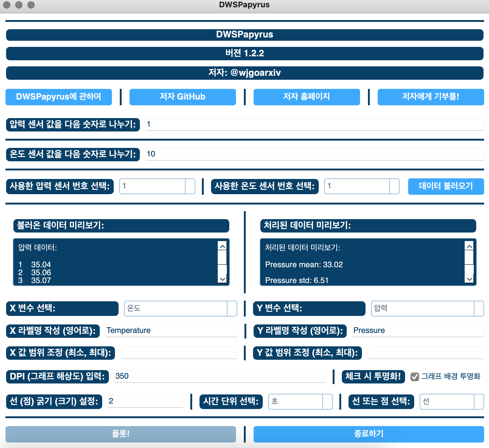Click the large DWSPapyrus title banner
This screenshot has height=448, width=489.
pyautogui.click(x=245, y=35)
